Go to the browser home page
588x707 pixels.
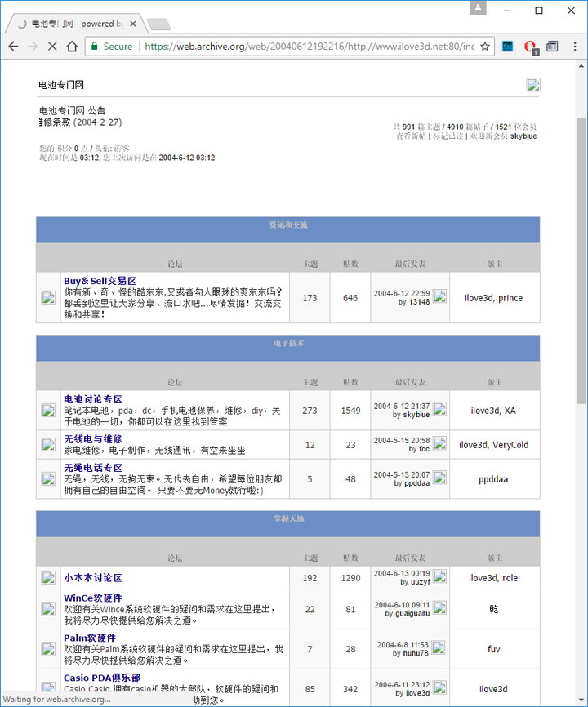tap(73, 47)
